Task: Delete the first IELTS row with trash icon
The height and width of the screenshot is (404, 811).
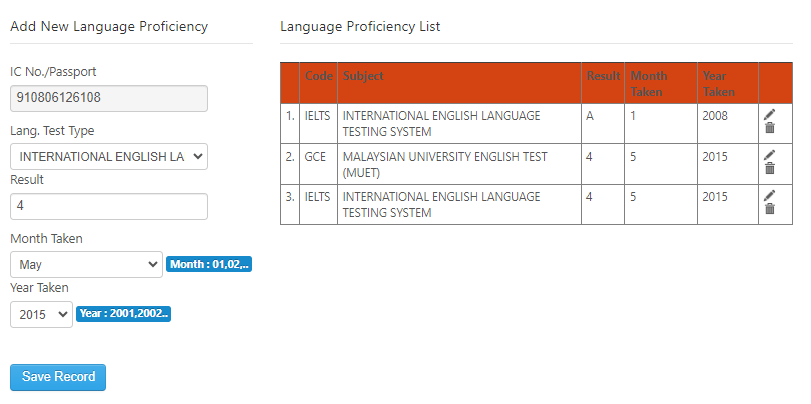Action: pos(769,129)
